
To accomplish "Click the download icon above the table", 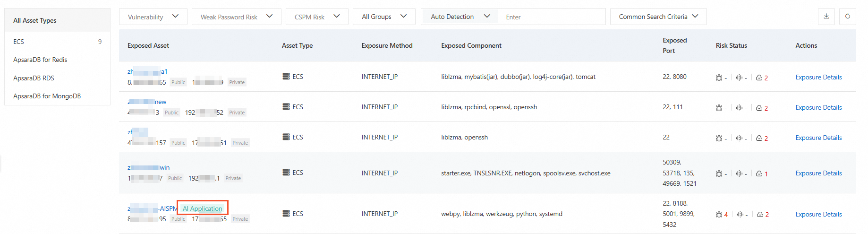I will coord(826,17).
